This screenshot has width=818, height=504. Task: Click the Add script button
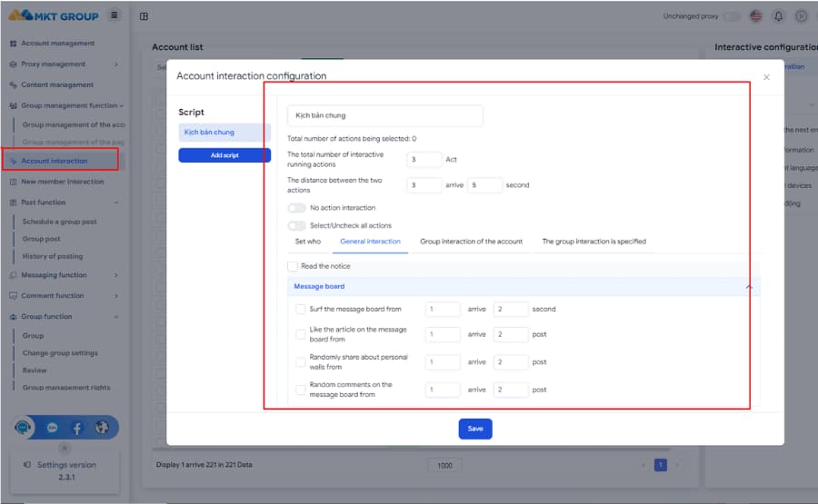[x=224, y=155]
